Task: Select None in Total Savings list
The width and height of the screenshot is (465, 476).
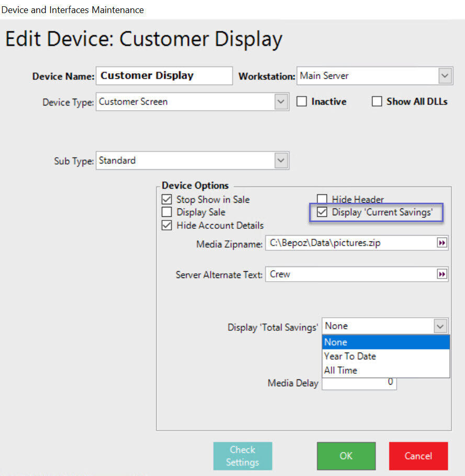Action: (336, 342)
